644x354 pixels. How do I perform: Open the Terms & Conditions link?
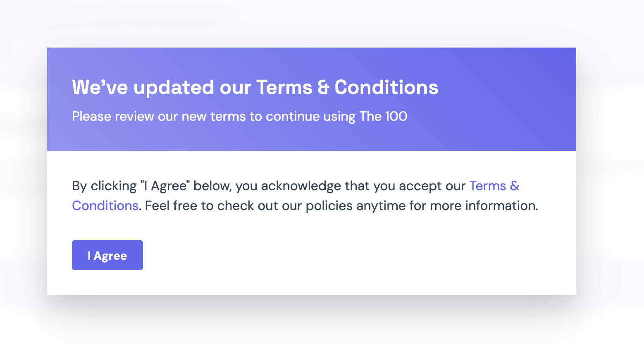pos(494,186)
